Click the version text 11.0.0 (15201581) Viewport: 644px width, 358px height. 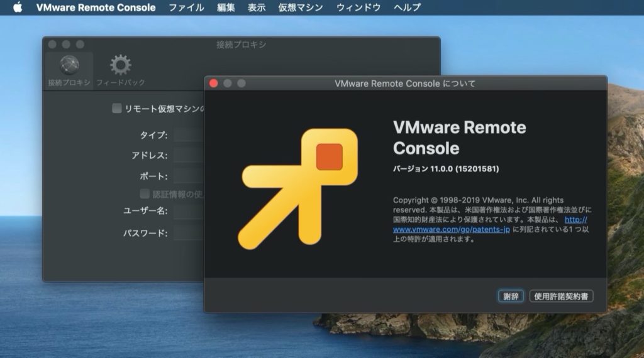coord(464,168)
